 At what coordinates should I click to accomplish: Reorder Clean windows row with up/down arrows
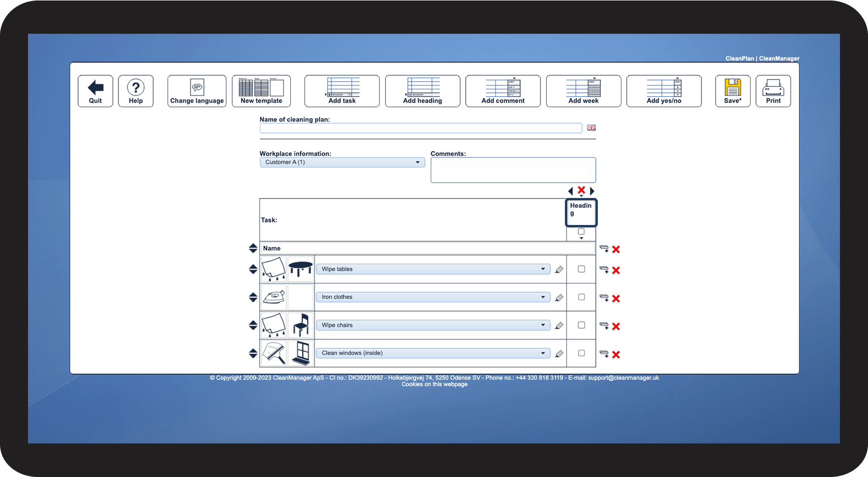253,353
